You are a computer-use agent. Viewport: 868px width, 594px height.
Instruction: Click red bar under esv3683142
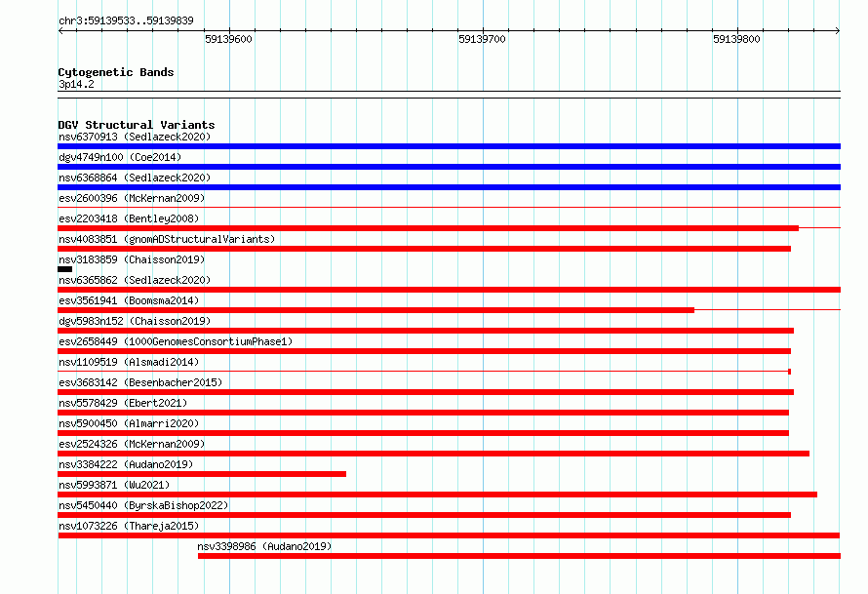point(425,392)
